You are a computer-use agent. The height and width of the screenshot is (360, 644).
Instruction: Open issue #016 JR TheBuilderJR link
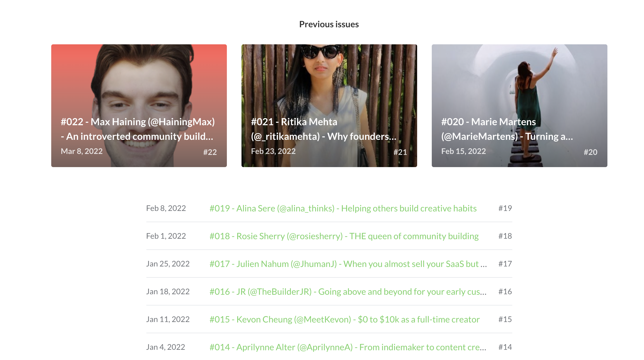[x=348, y=292]
